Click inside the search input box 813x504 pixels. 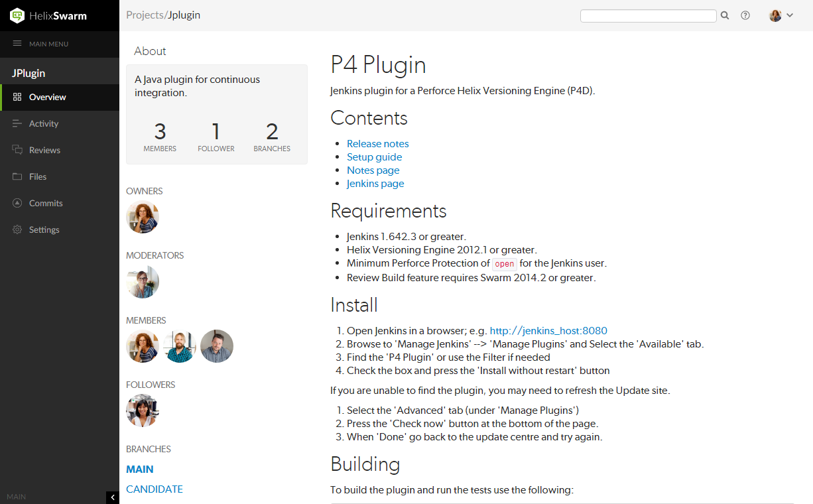tap(648, 15)
